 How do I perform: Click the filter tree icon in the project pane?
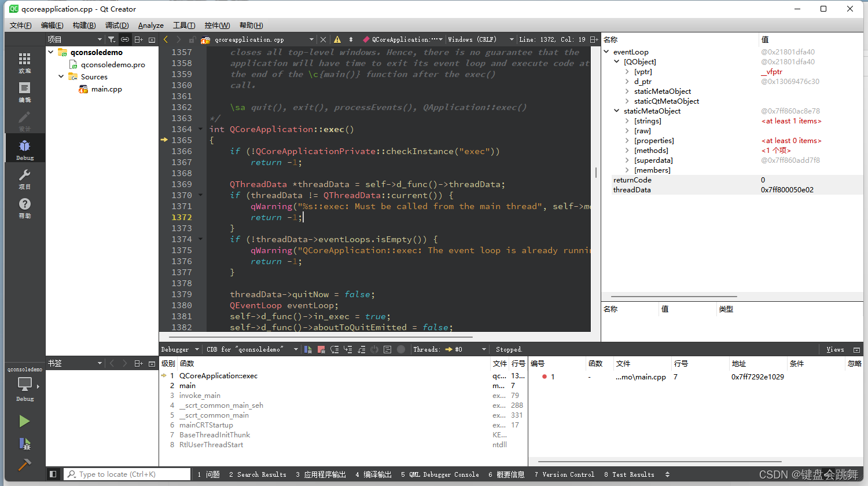111,39
